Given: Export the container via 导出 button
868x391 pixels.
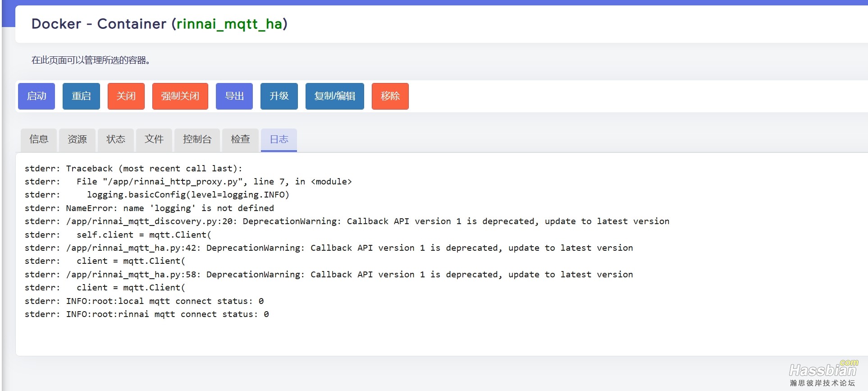Looking at the screenshot, I should 234,96.
